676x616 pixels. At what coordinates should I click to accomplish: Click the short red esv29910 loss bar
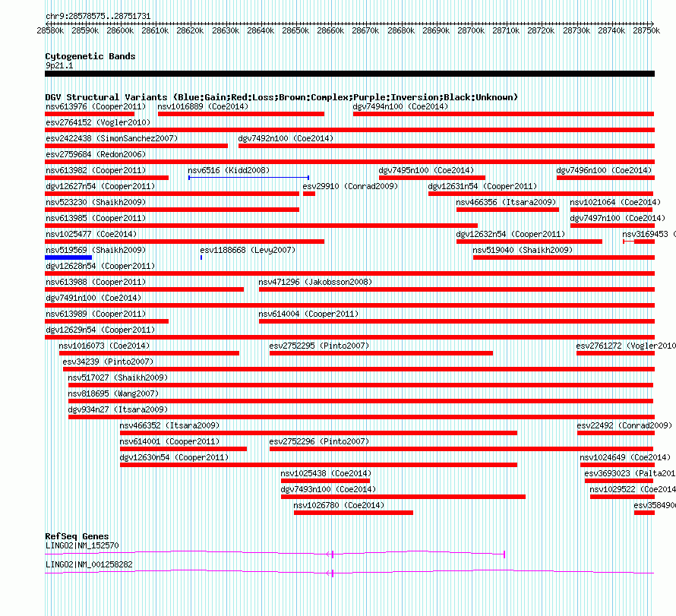tap(309, 194)
